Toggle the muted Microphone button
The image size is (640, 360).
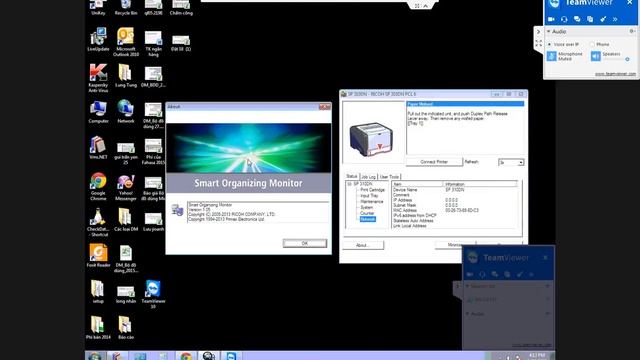click(x=551, y=56)
